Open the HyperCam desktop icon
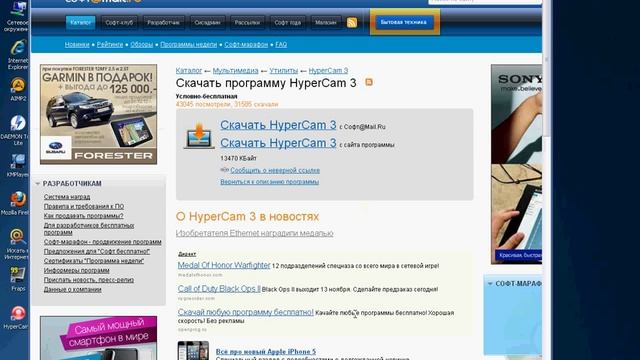640x360 pixels. (x=17, y=318)
